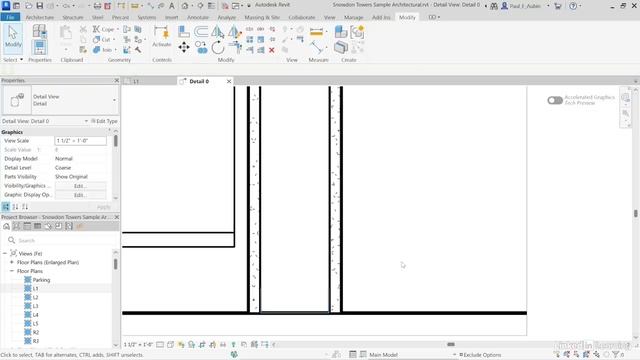Click the canvas vertical scrollbar thumb
The height and width of the screenshot is (360, 640).
point(636,213)
